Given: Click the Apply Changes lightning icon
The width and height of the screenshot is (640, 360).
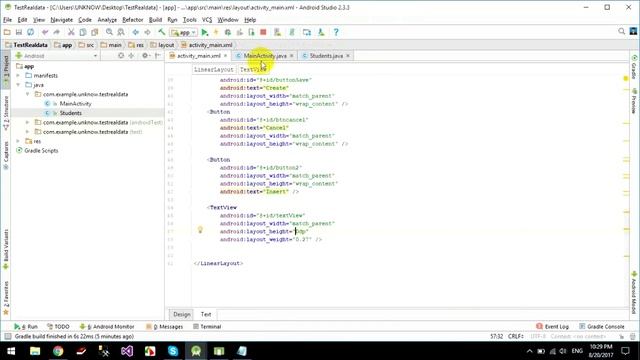Looking at the screenshot, I should pos(216,32).
